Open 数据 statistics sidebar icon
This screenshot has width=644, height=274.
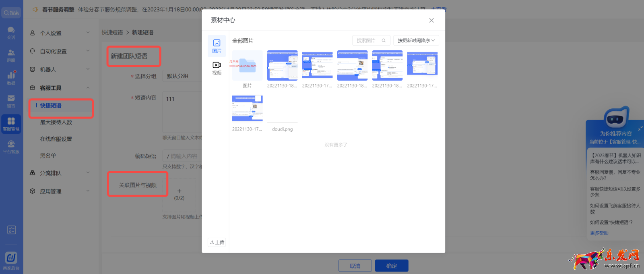11,78
